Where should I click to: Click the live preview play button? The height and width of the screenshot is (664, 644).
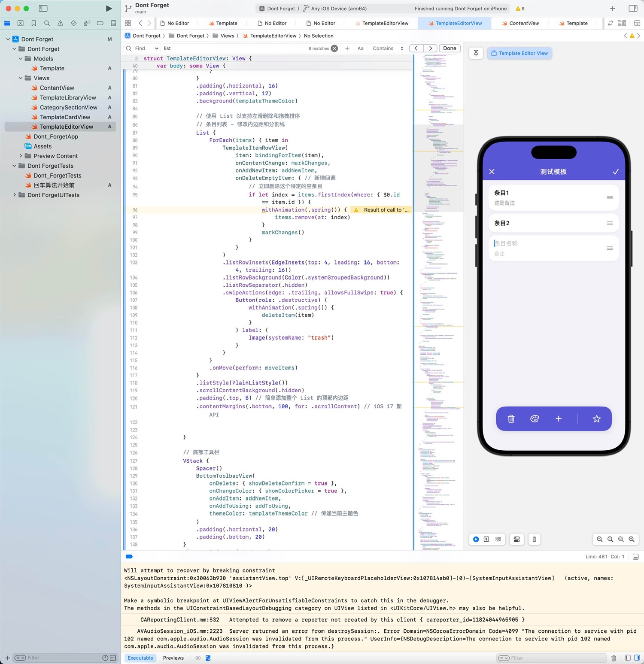(476, 540)
